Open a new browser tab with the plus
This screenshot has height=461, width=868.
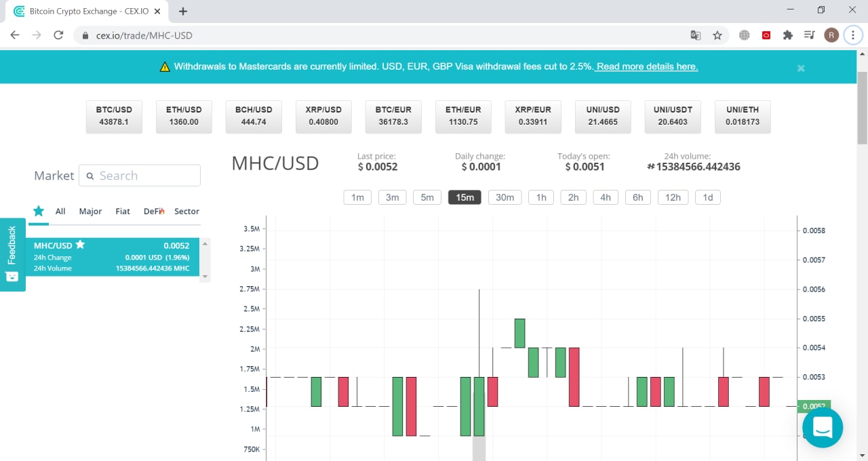(x=183, y=11)
